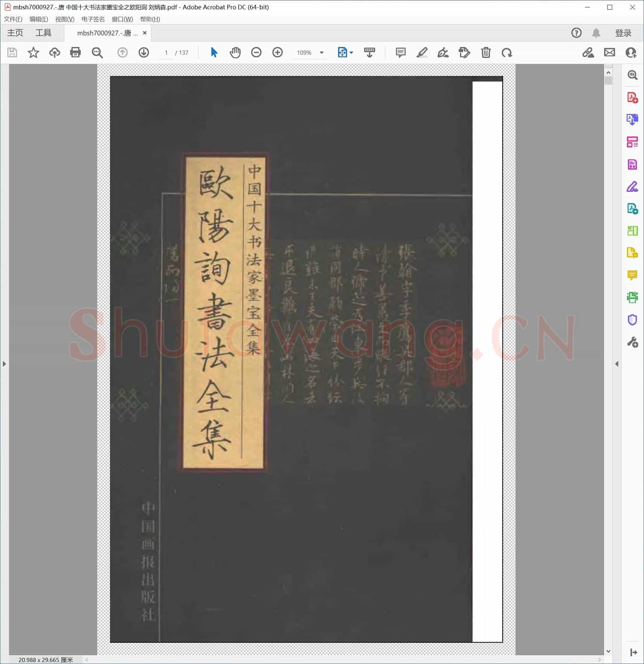The width and height of the screenshot is (644, 664).
Task: Open the Add Sticky Note comment tool
Action: (x=400, y=52)
